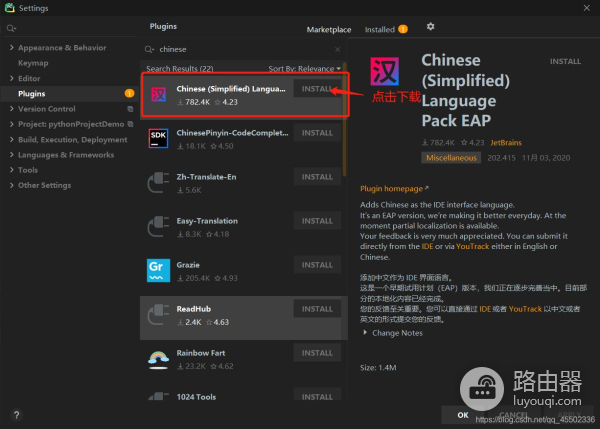
Task: Expand Appearance & Behavior settings
Action: tap(11, 47)
